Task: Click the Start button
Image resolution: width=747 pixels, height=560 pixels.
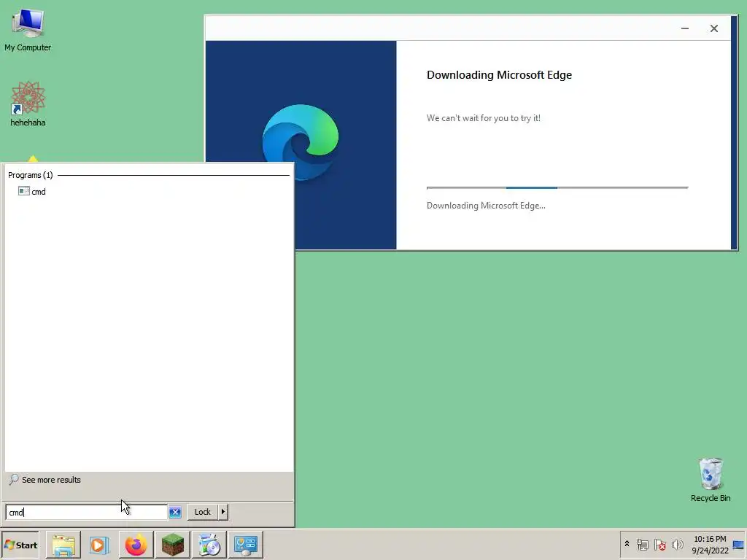Action: [20, 545]
